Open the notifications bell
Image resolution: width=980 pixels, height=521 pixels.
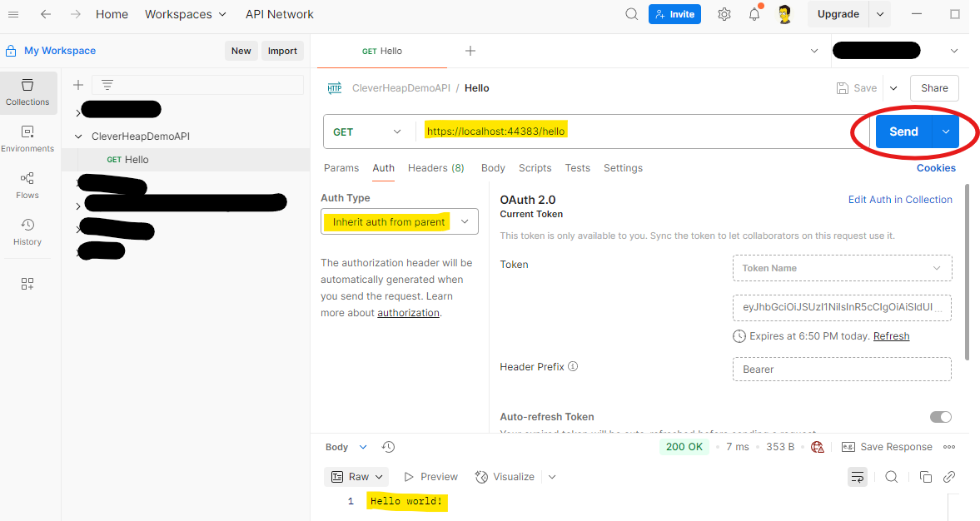coord(754,14)
